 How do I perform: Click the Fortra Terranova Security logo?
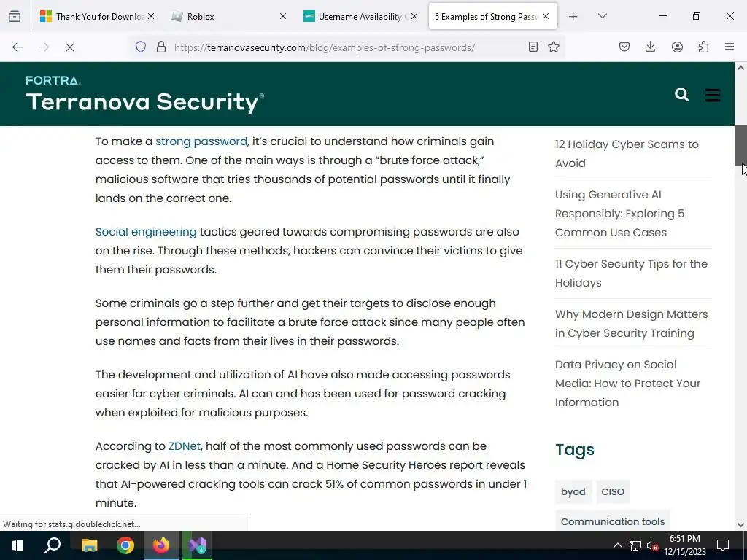point(145,95)
